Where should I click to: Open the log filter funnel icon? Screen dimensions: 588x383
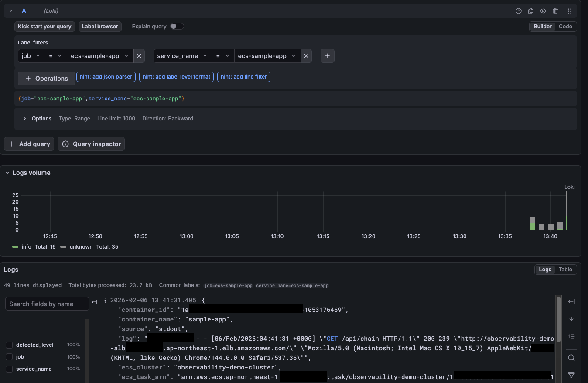(x=571, y=375)
